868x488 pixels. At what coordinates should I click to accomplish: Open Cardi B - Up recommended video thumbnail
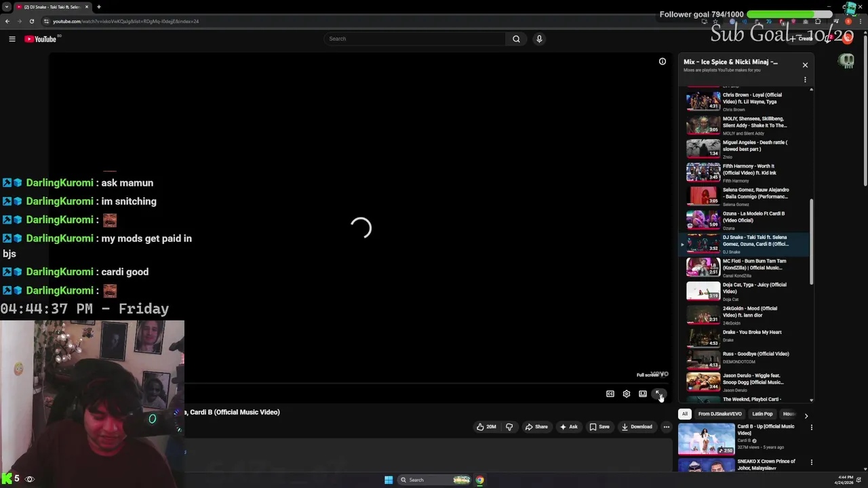[x=707, y=439]
